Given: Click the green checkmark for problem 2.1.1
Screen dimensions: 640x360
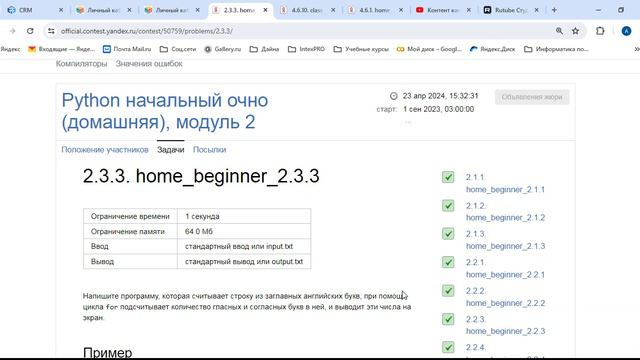Looking at the screenshot, I should point(448,177).
